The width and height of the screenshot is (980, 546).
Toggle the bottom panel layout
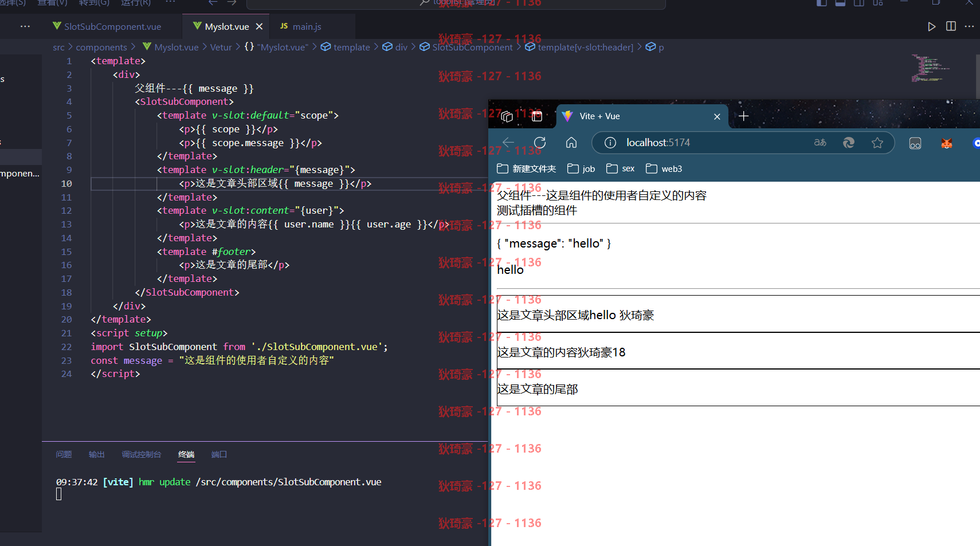pyautogui.click(x=840, y=3)
